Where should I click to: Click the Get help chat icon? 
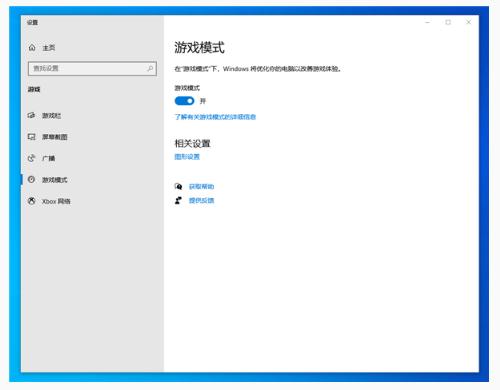point(178,186)
